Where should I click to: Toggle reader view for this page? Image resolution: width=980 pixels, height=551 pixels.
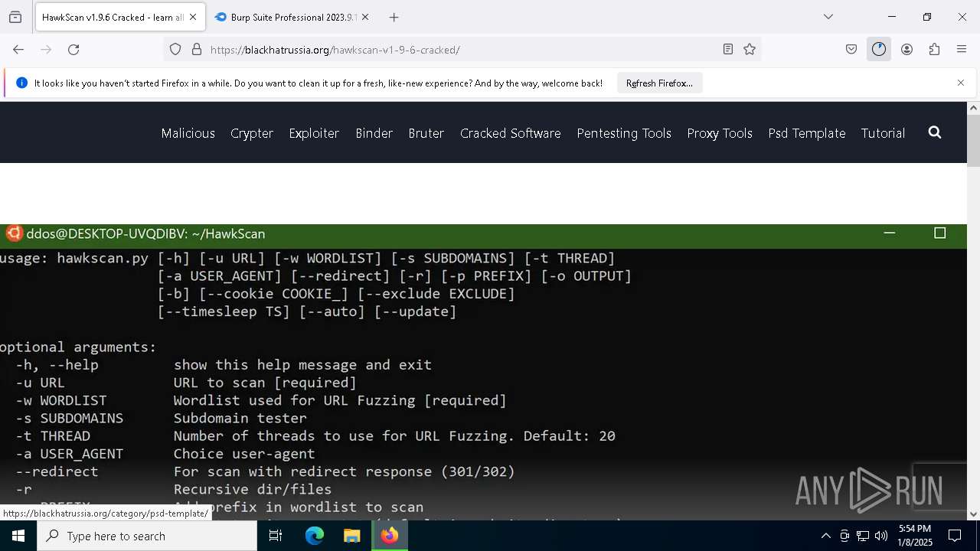click(728, 50)
